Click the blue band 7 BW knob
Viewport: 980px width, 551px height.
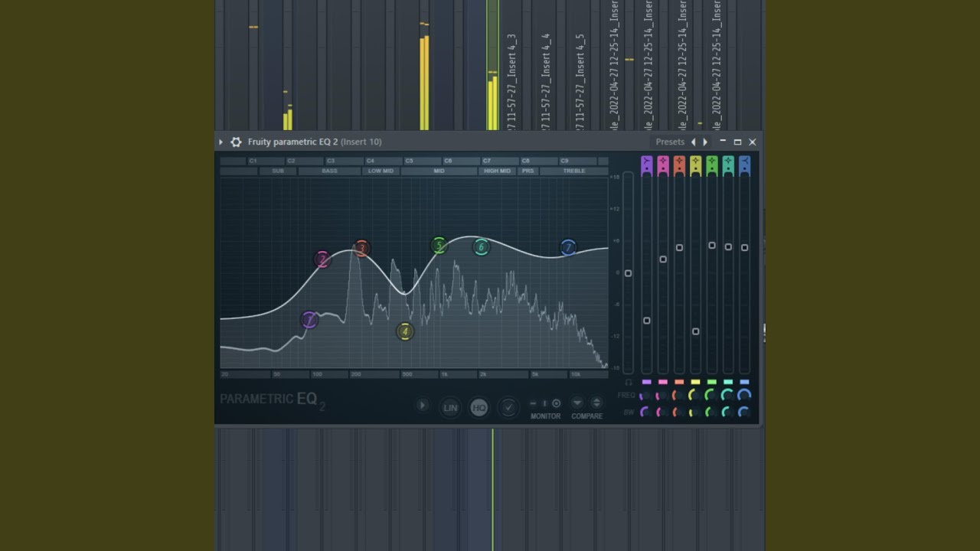click(x=743, y=412)
